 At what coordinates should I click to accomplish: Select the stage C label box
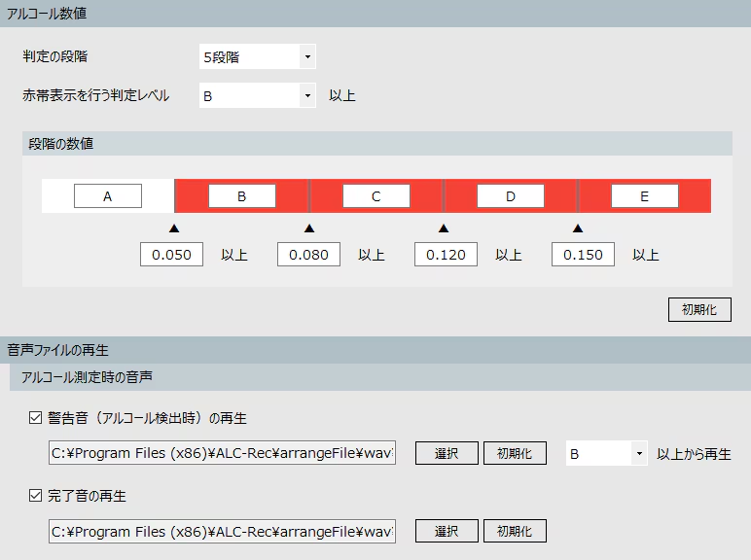(x=376, y=196)
